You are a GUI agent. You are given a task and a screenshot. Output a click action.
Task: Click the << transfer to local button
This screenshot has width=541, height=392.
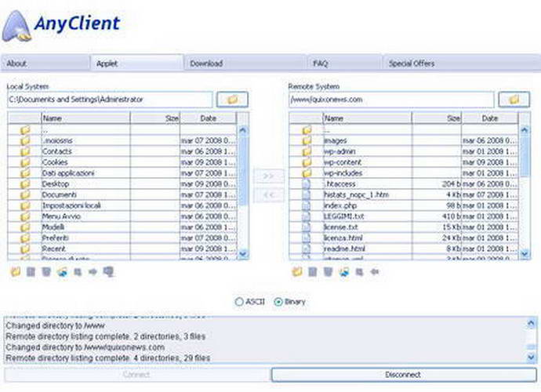(x=269, y=195)
